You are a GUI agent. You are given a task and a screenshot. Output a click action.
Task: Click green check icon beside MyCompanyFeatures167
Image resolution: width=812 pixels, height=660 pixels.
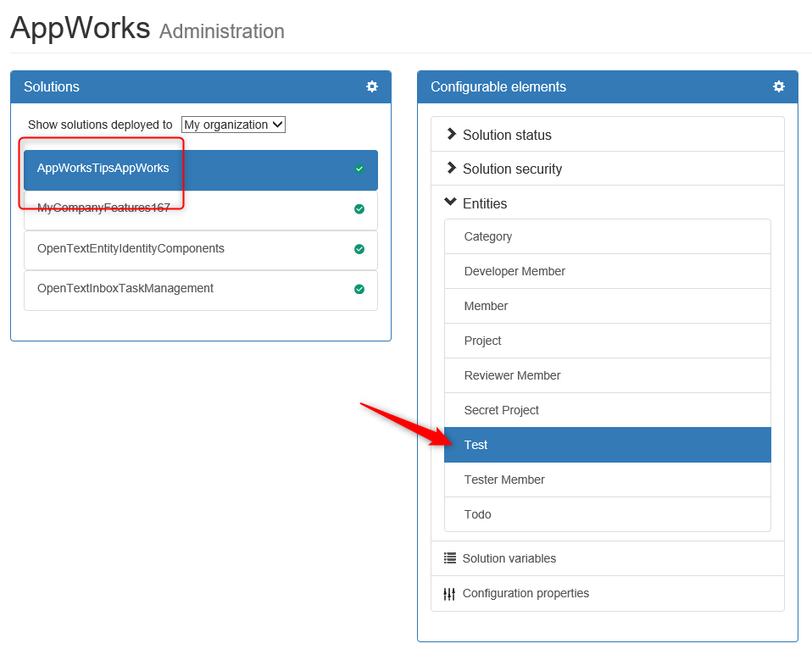point(359,208)
